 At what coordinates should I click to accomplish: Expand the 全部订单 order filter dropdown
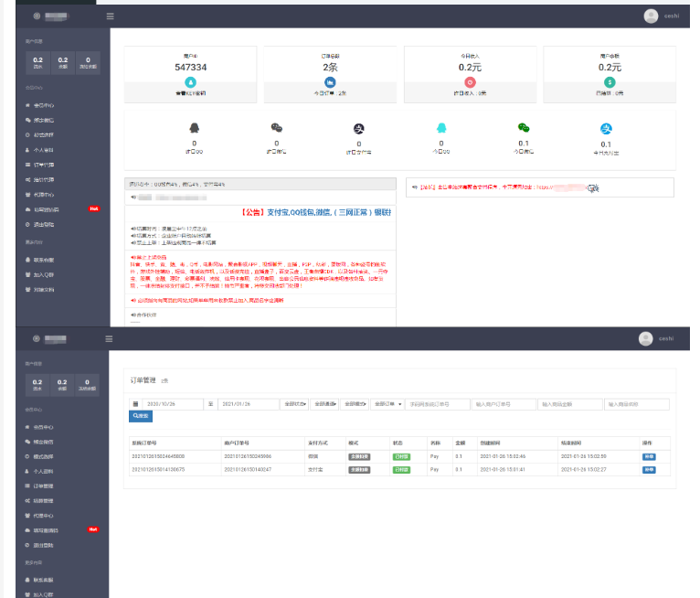387,403
